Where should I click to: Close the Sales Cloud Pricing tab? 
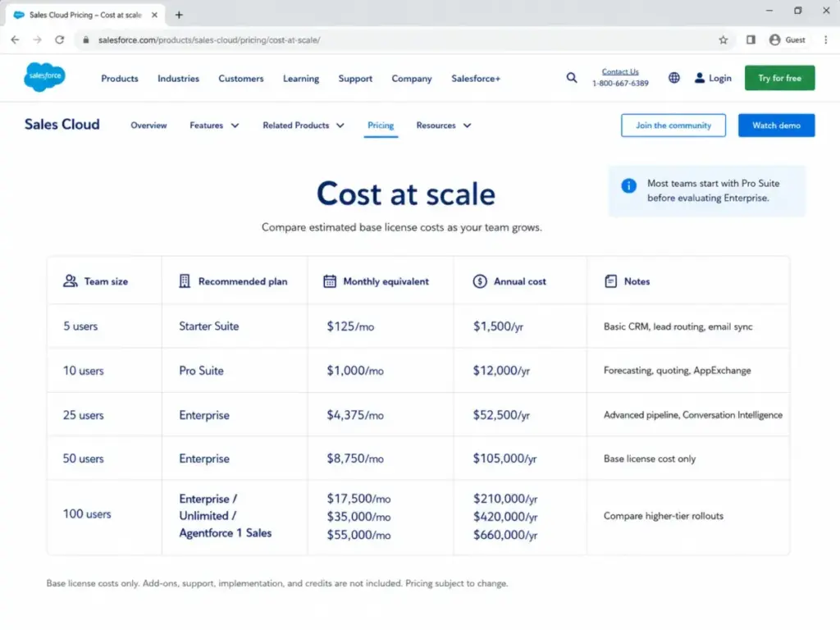point(154,15)
